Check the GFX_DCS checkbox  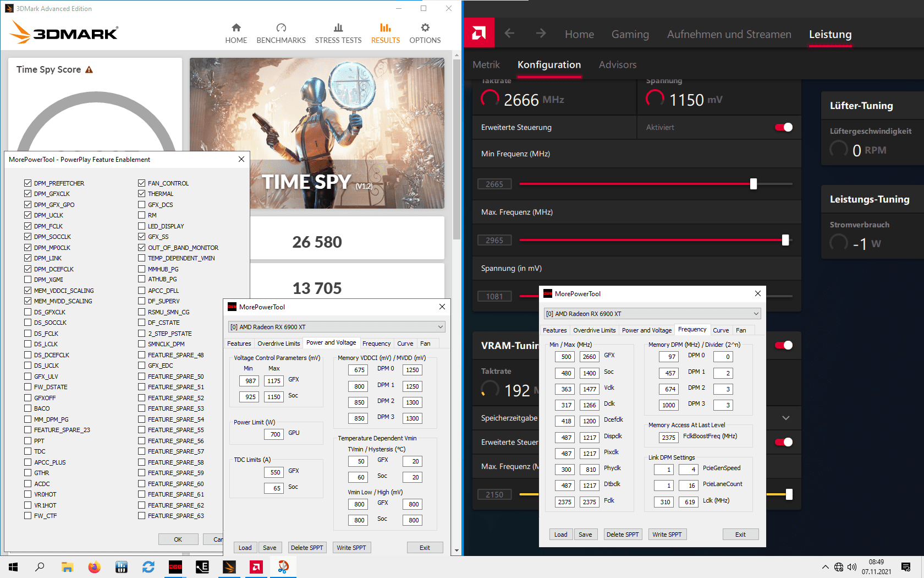click(x=141, y=204)
